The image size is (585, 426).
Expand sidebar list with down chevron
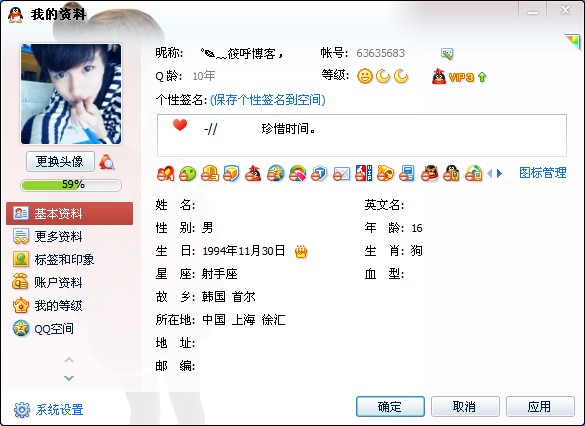click(x=69, y=378)
